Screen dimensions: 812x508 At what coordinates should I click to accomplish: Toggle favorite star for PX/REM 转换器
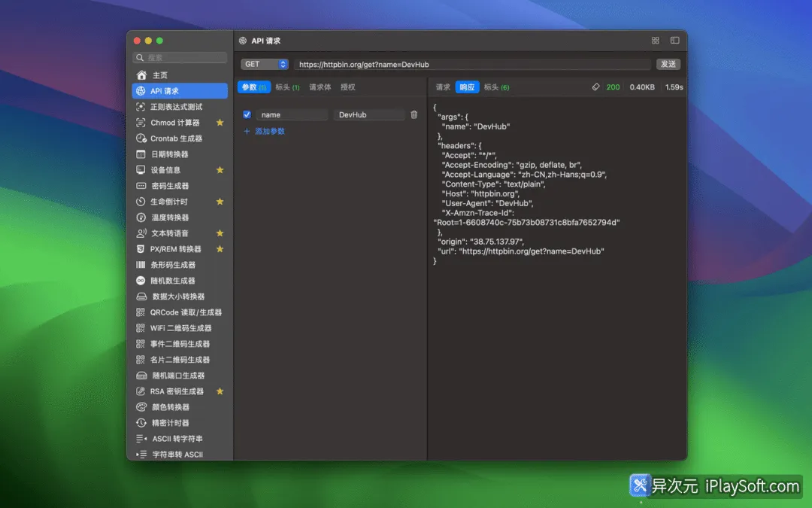220,249
